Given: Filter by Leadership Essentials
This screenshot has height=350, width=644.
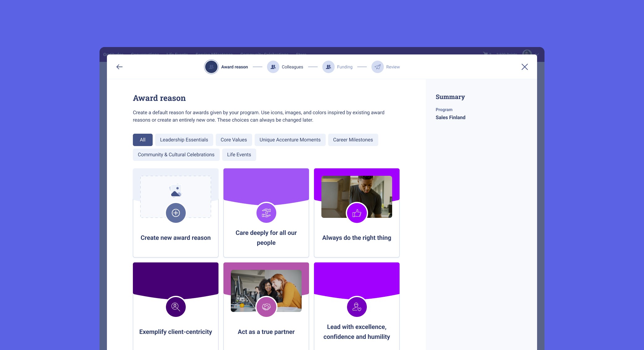Looking at the screenshot, I should (184, 140).
